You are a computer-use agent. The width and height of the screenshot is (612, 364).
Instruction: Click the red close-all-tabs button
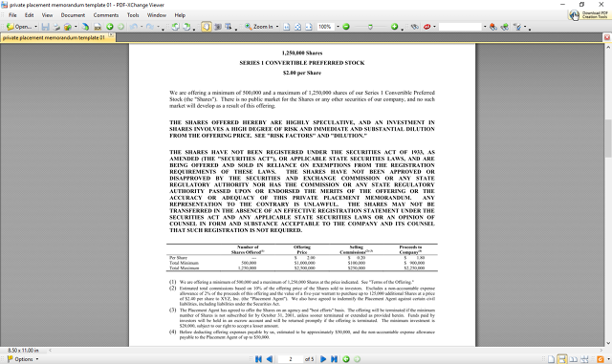click(x=607, y=37)
